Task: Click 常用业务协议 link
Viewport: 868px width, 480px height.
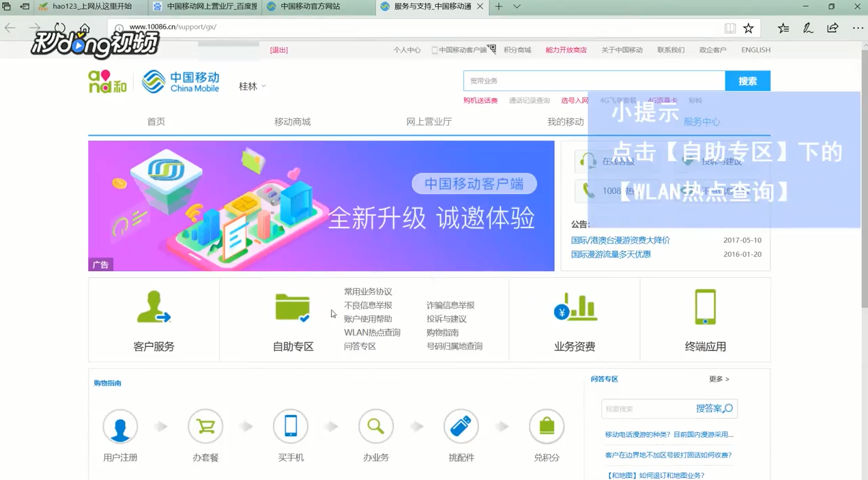Action: click(x=368, y=292)
